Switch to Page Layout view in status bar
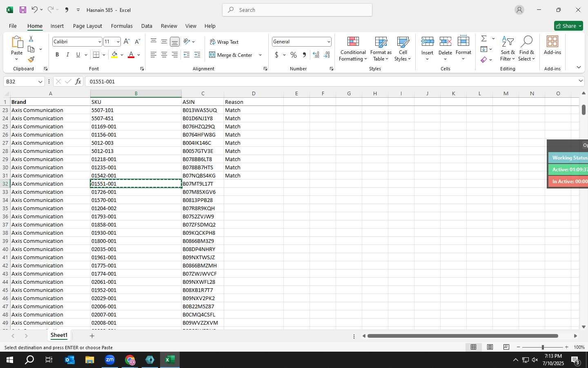Image resolution: width=588 pixels, height=368 pixels. 490,347
